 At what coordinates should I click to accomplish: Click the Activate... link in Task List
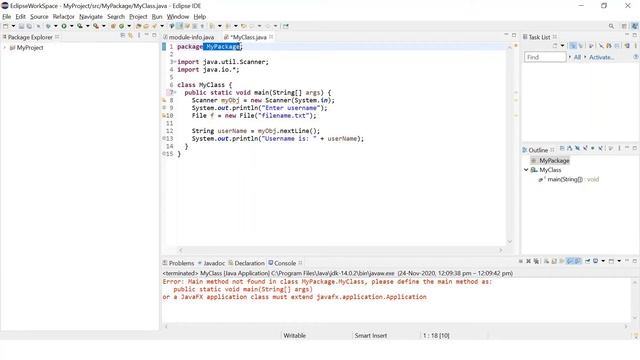coord(601,57)
